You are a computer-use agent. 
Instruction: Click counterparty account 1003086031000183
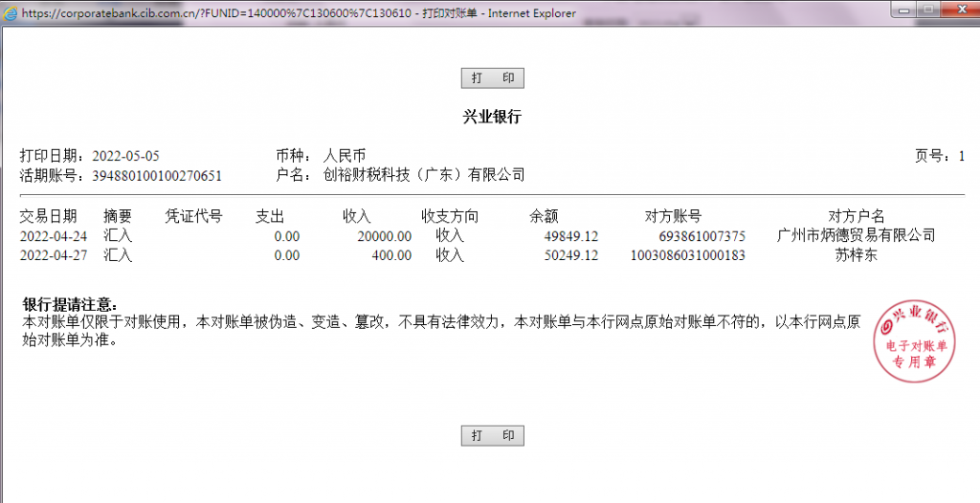[x=687, y=255]
